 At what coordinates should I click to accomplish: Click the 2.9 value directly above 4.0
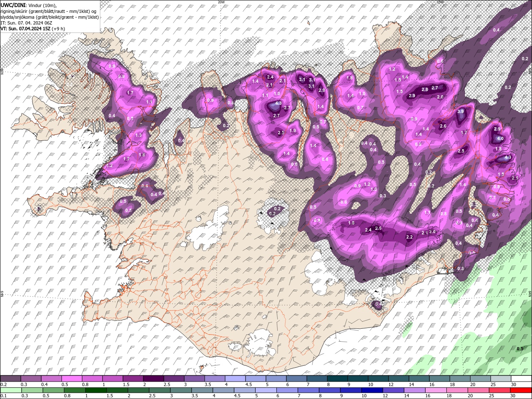tap(497, 129)
